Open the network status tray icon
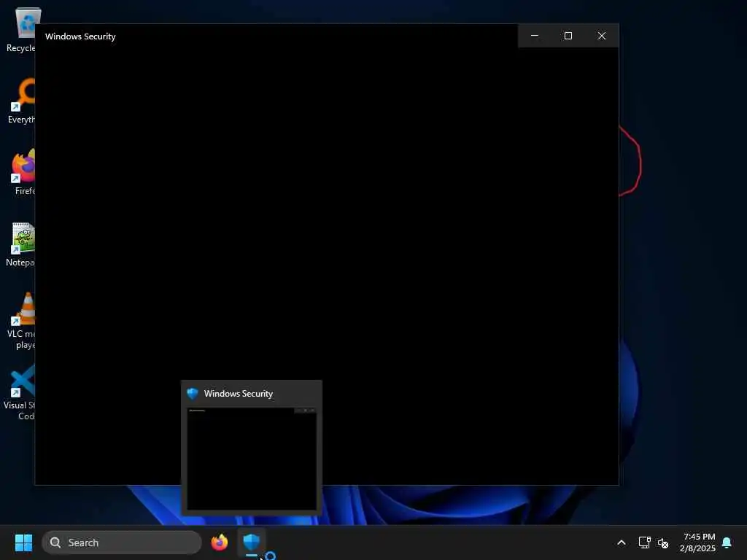This screenshot has width=747, height=560. (x=645, y=542)
